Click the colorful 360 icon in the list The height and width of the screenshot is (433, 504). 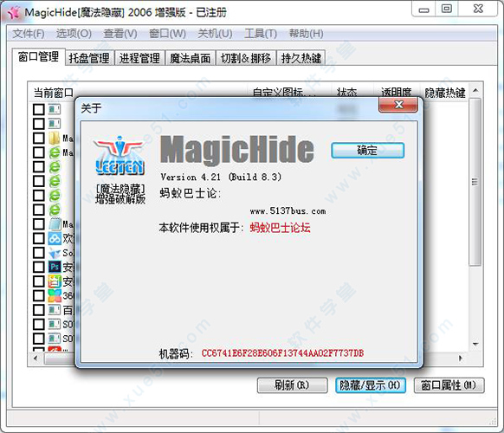(x=55, y=295)
